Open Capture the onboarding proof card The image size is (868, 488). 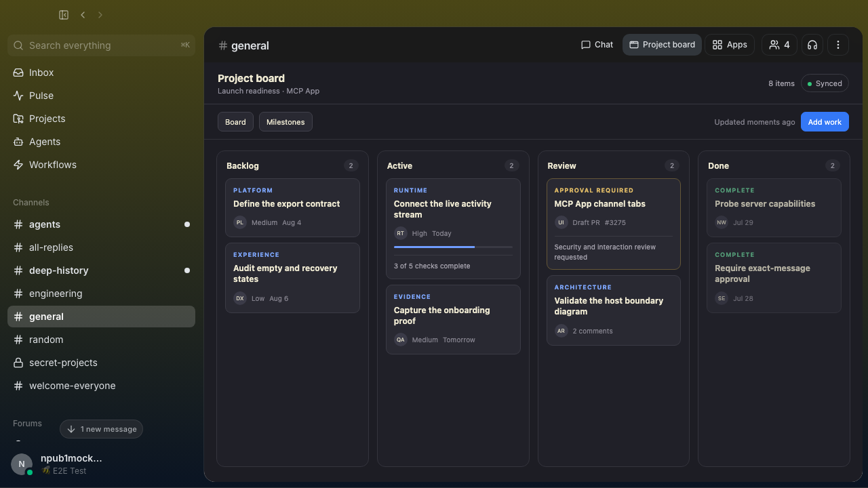coord(453,319)
